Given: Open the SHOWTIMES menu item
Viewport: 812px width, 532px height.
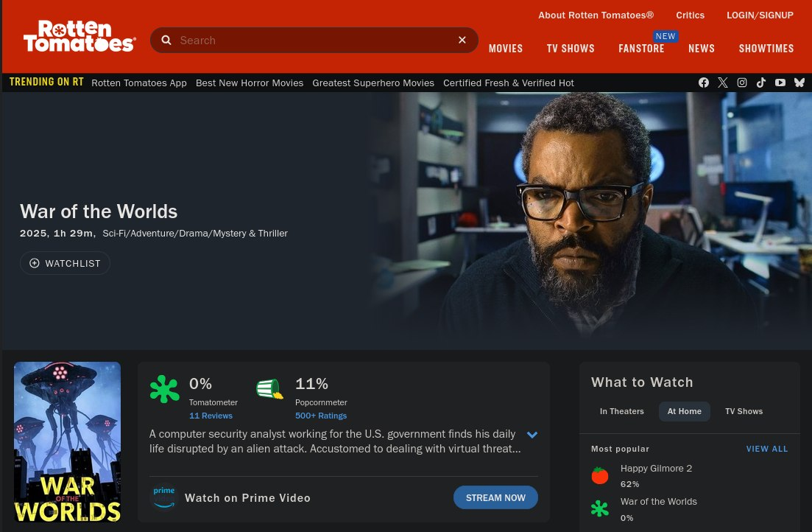Looking at the screenshot, I should (766, 49).
